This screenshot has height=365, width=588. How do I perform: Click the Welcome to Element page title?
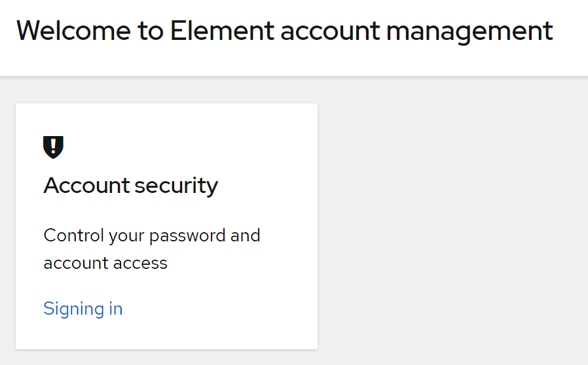tap(285, 31)
